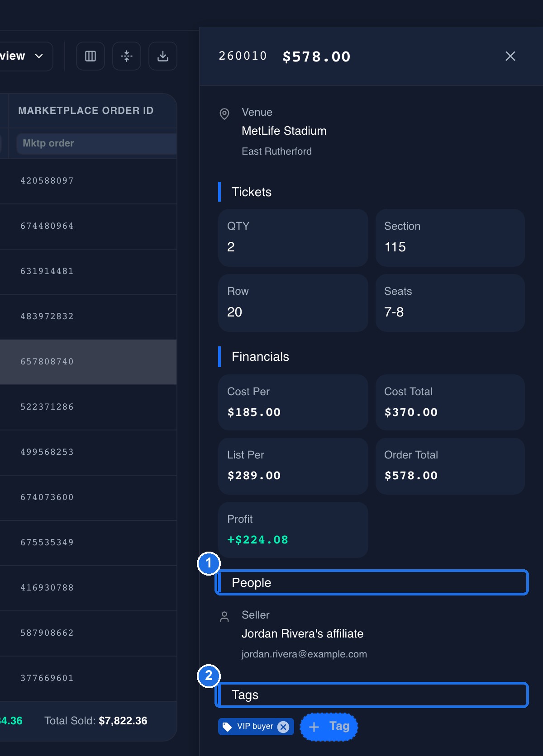This screenshot has width=543, height=756.
Task: Select order row 377669601
Action: click(88, 678)
